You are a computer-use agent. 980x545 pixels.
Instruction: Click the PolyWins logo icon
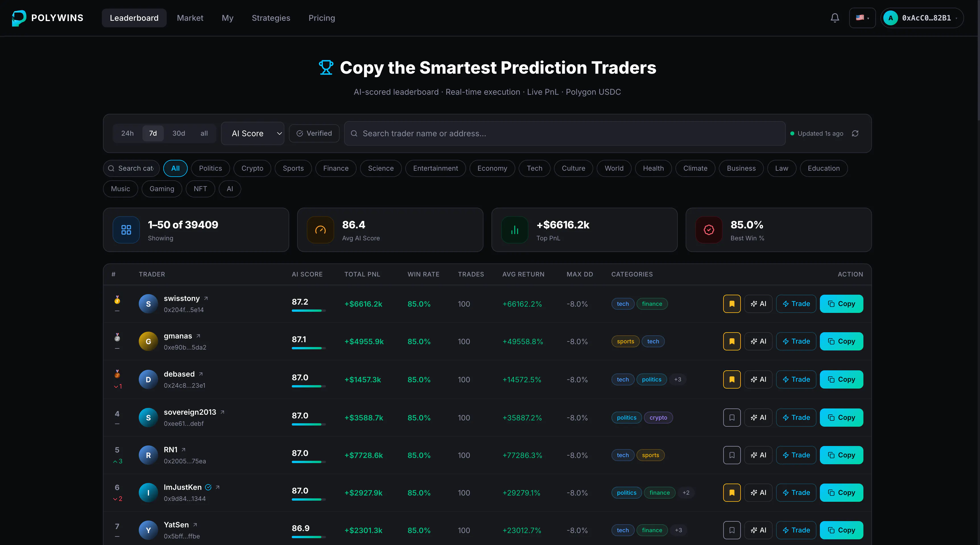pyautogui.click(x=19, y=18)
